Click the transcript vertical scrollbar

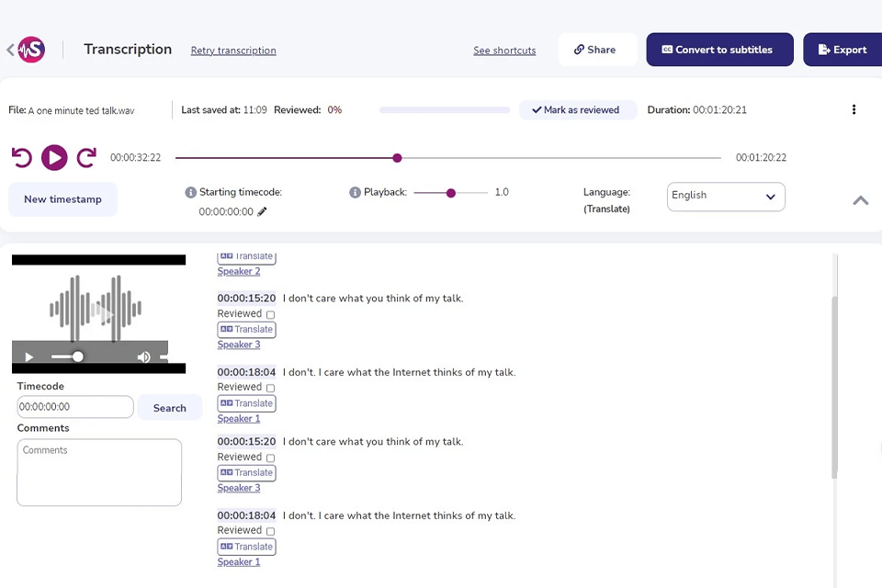834,387
